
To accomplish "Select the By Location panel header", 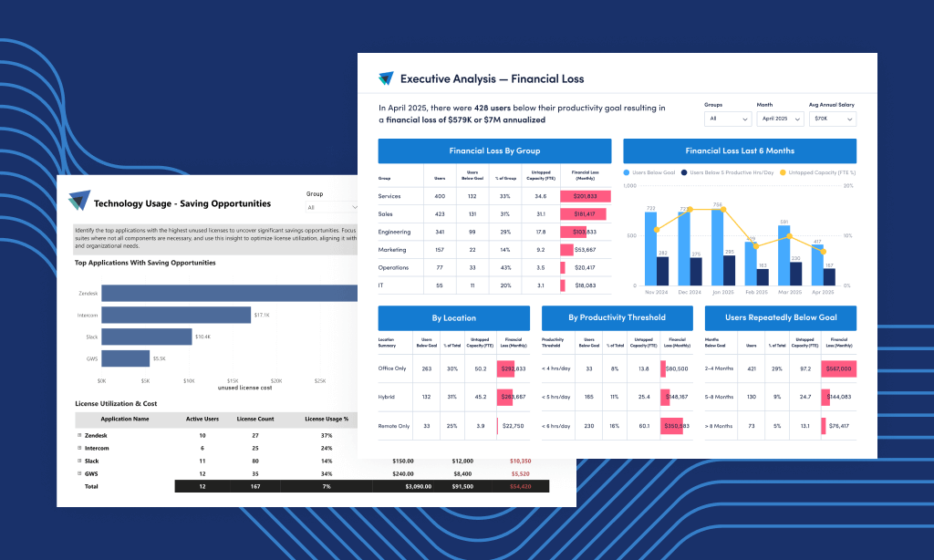I will pos(454,318).
